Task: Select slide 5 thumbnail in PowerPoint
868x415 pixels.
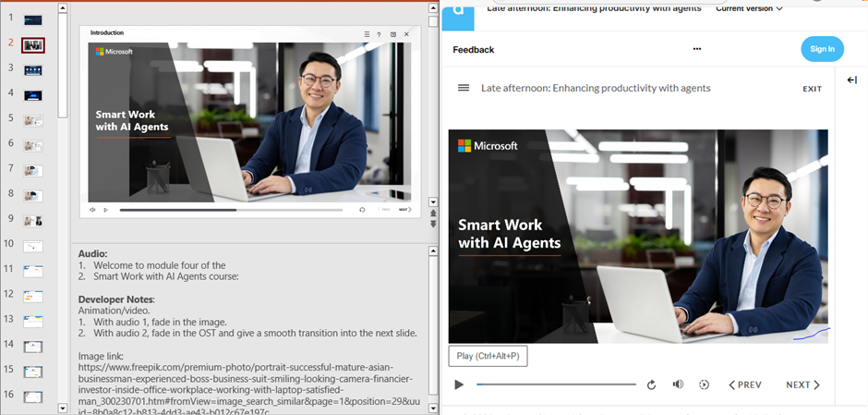Action: click(x=33, y=121)
